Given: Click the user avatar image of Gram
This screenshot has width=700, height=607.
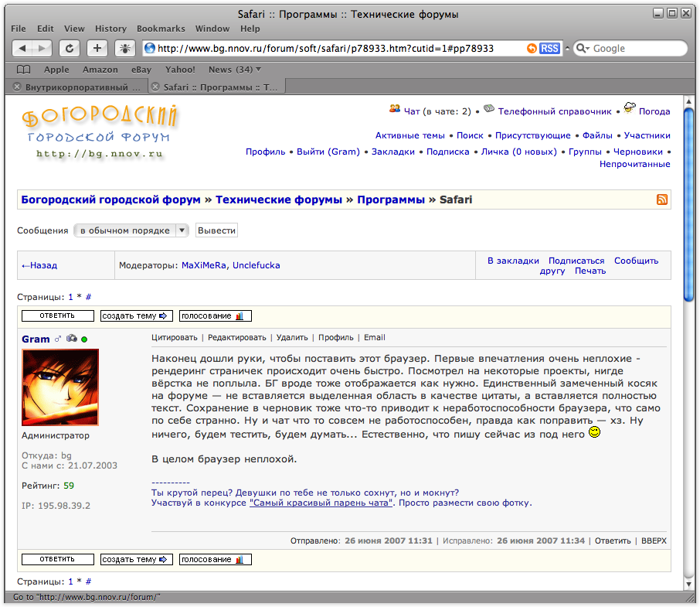Looking at the screenshot, I should (60, 387).
